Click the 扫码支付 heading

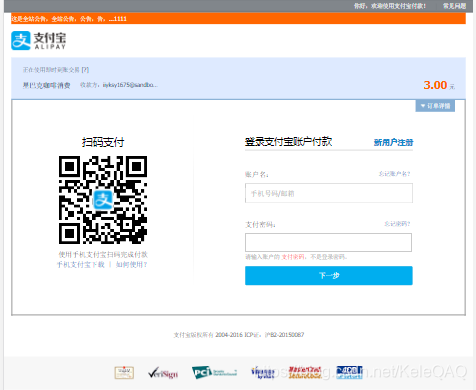coord(103,142)
